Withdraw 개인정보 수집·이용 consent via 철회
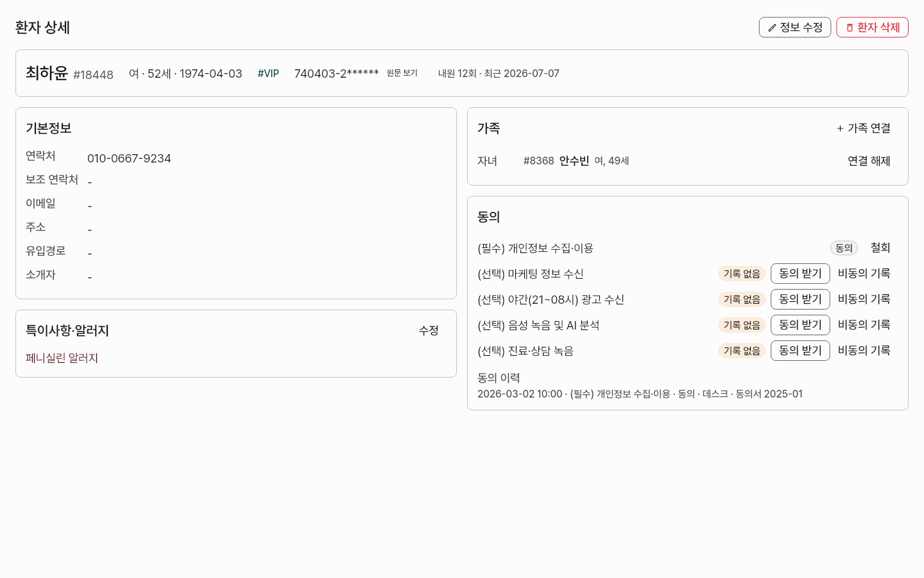924x578 pixels. [880, 248]
